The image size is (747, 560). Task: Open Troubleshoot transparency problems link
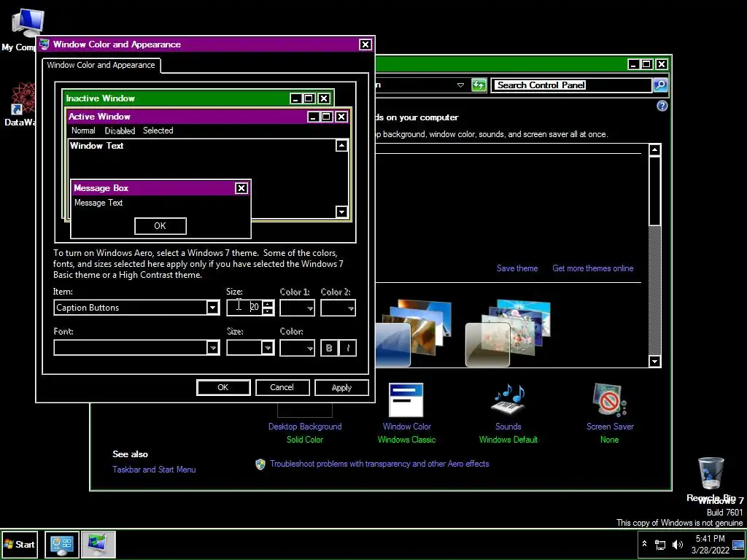pyautogui.click(x=379, y=464)
